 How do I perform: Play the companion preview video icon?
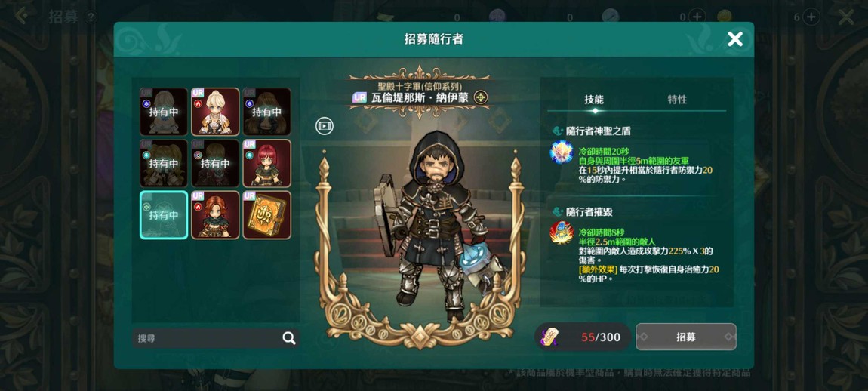pos(325,126)
